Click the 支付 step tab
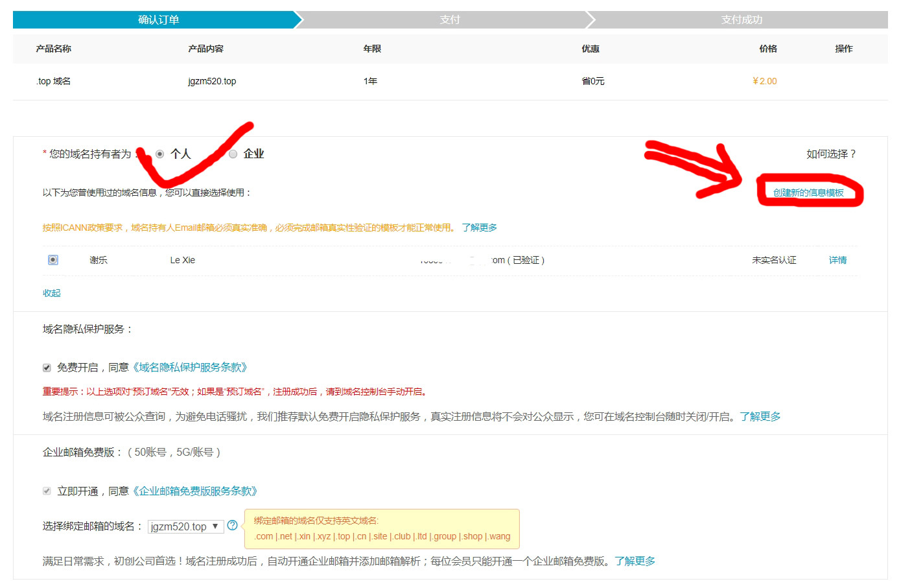Image resolution: width=912 pixels, height=588 pixels. [450, 19]
